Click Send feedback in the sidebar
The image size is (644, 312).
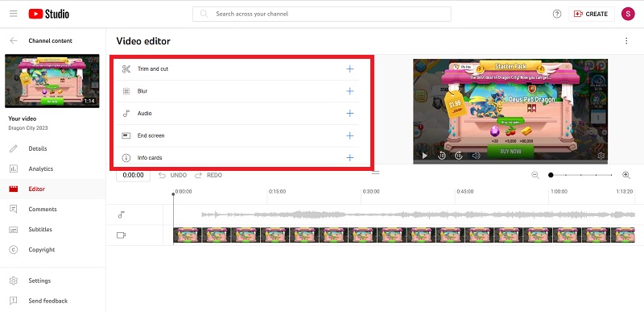[x=52, y=301]
